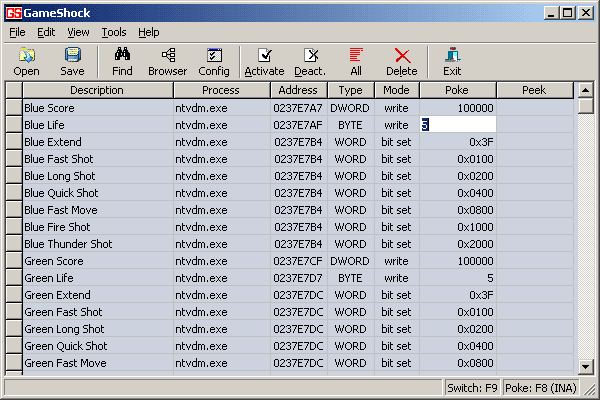This screenshot has width=600, height=400.
Task: Open the Edit menu
Action: [x=46, y=33]
